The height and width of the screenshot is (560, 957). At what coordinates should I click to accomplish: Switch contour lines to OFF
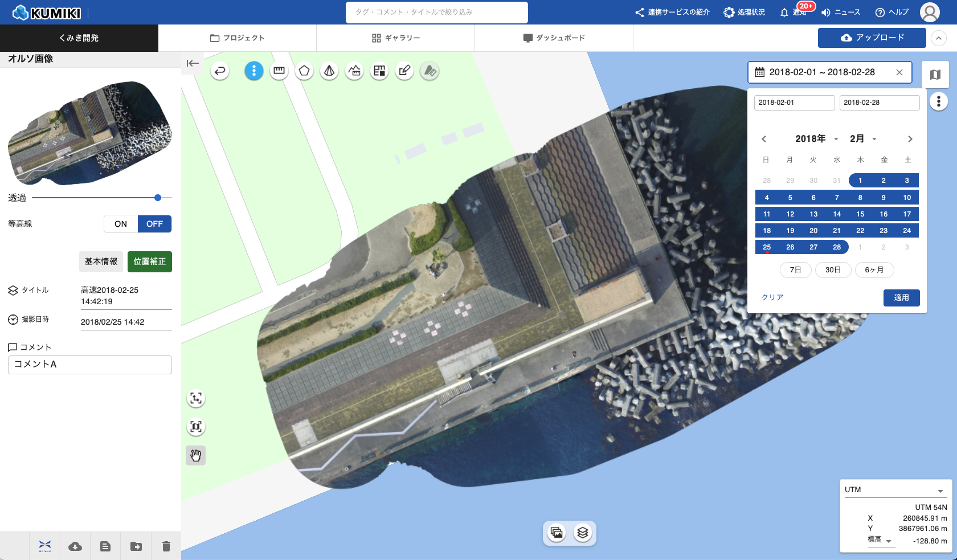coord(154,224)
